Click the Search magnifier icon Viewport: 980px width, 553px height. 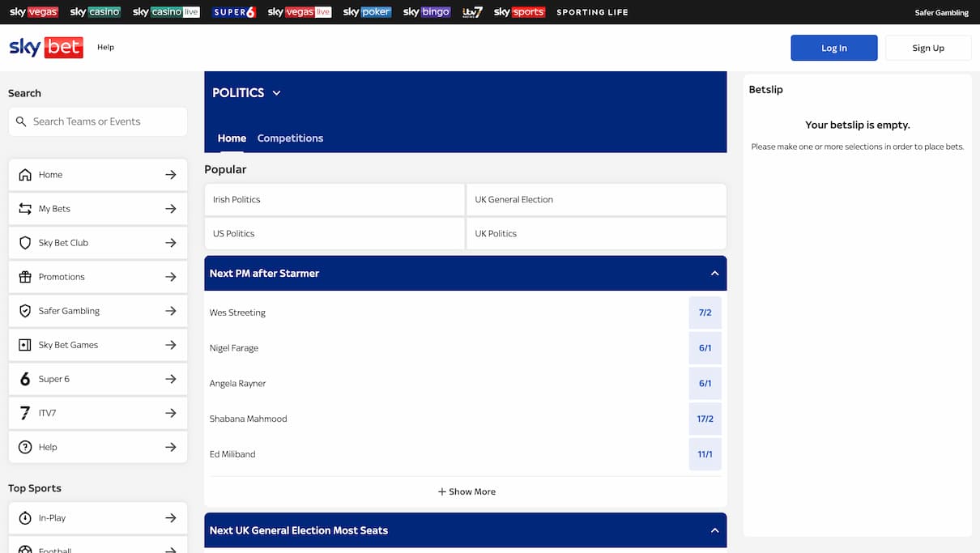[x=21, y=121]
